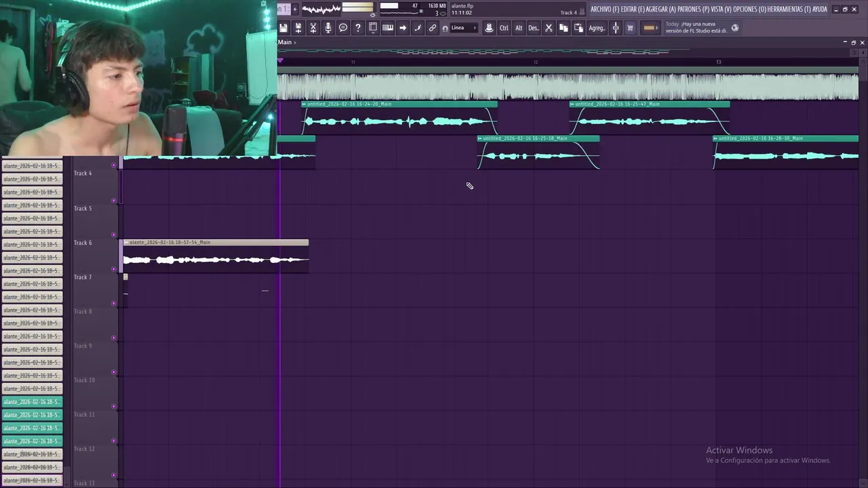Open the VISTA menu
Image resolution: width=868 pixels, height=488 pixels.
(721, 9)
